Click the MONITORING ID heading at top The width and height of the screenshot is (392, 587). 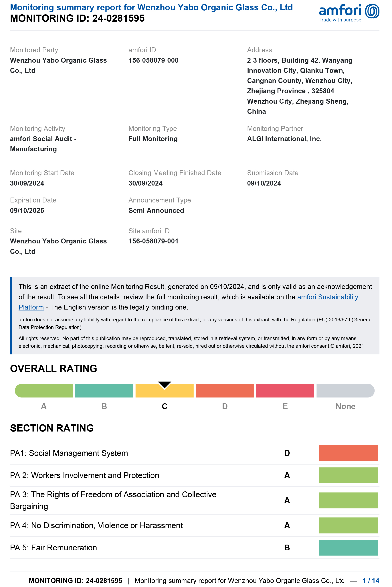(77, 18)
